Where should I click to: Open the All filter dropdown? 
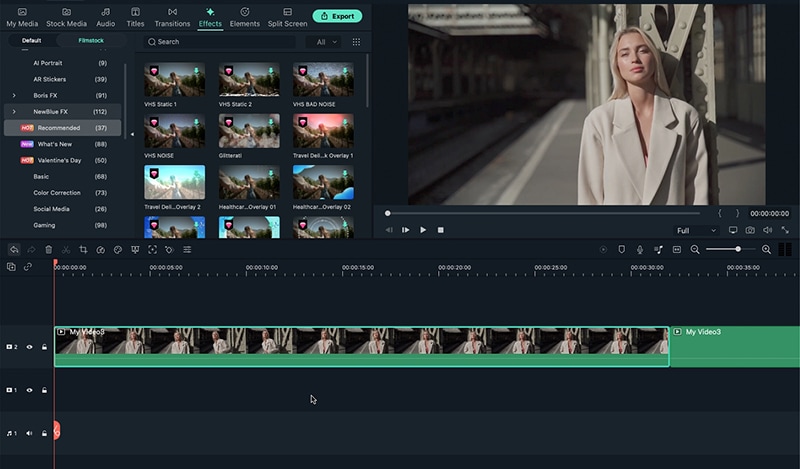(x=324, y=42)
